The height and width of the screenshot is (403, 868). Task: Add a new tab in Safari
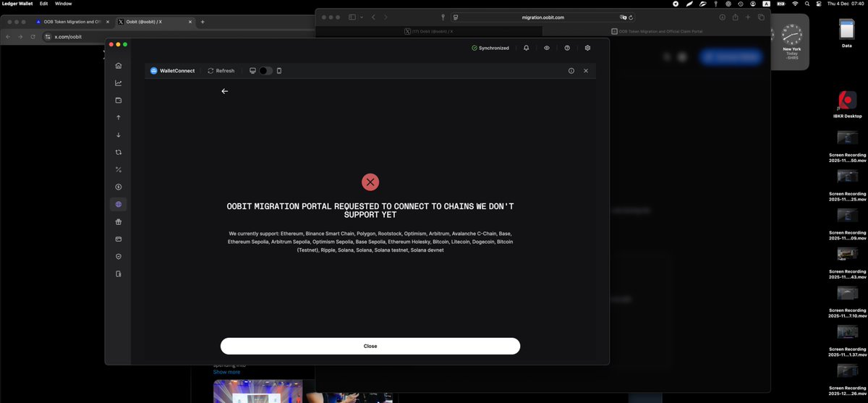(748, 17)
